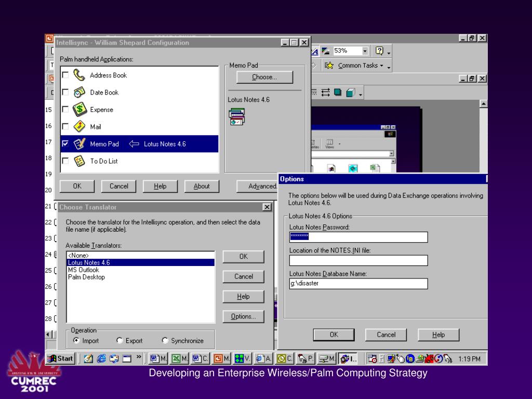Click the Arrow Style toolbar icon

(326, 92)
